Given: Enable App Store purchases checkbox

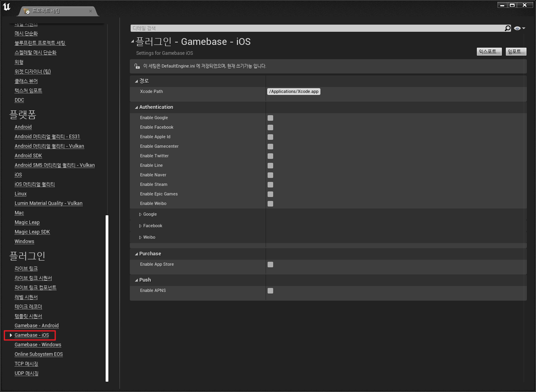Looking at the screenshot, I should pos(270,264).
